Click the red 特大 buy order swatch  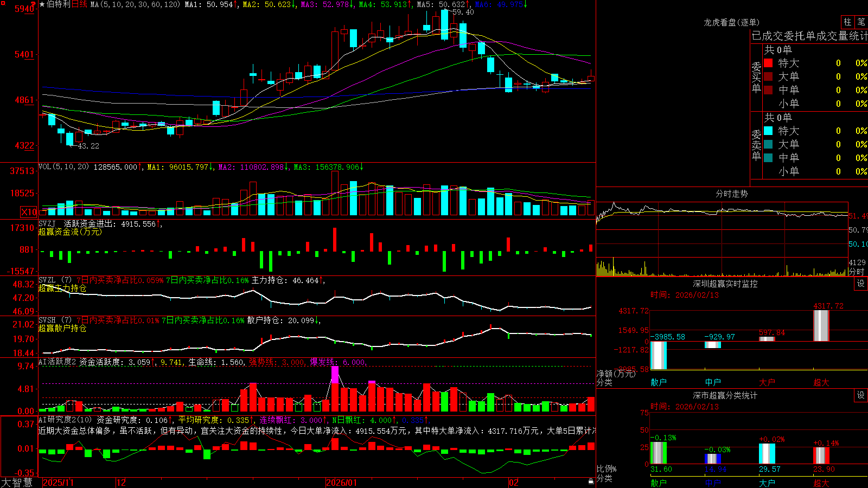coord(768,63)
